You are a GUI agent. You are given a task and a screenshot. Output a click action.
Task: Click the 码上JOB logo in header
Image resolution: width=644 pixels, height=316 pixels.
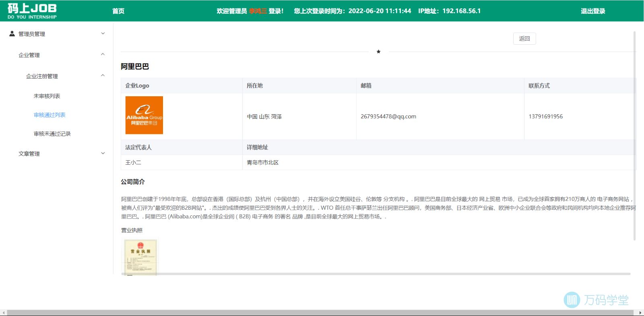tap(32, 11)
